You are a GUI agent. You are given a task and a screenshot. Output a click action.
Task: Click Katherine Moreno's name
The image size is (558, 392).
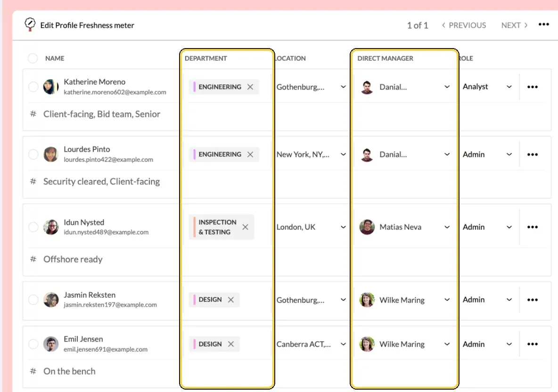pos(94,82)
